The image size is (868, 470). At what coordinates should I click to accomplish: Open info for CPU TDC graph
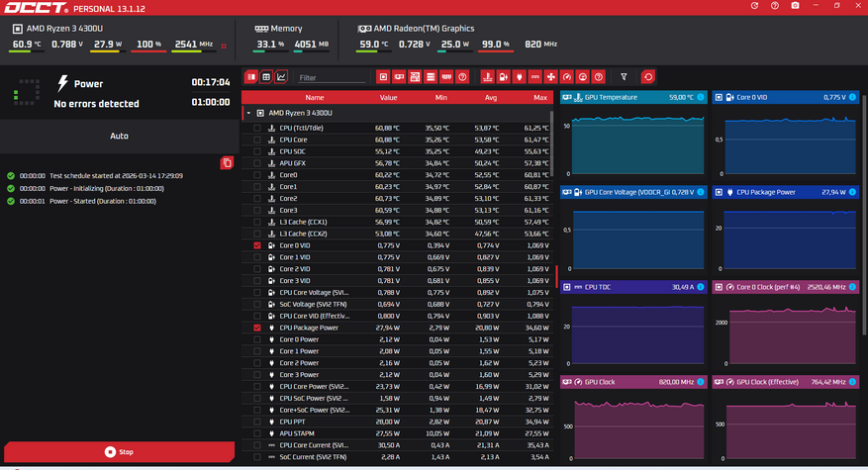click(701, 287)
